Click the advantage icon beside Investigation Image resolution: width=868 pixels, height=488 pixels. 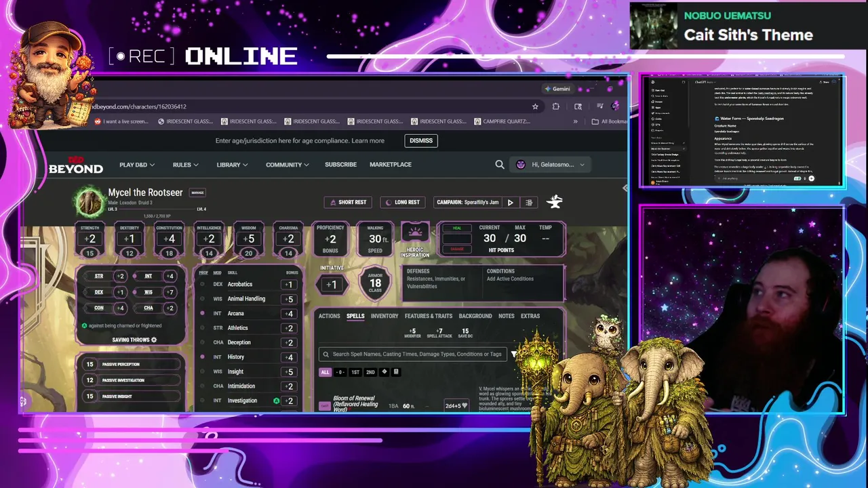point(276,401)
